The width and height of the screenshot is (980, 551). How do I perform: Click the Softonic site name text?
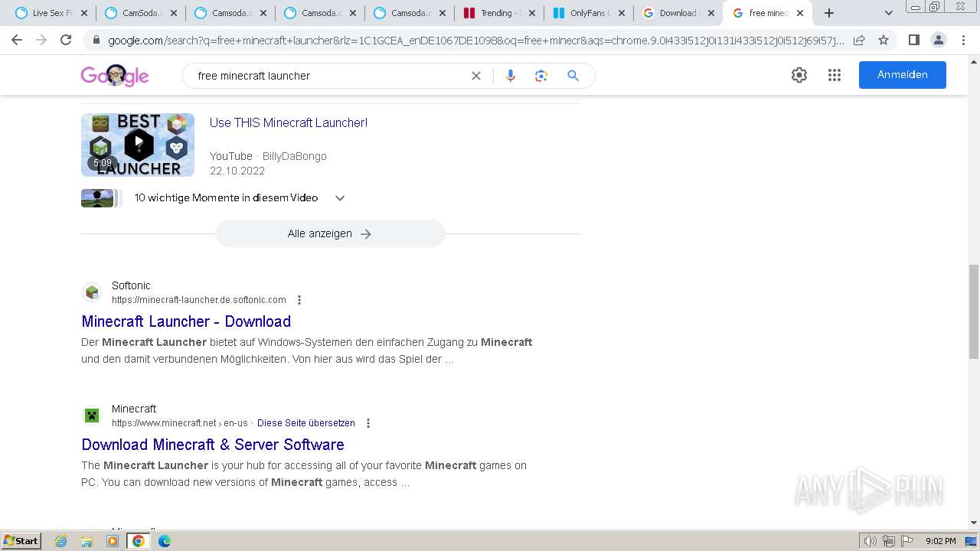click(x=131, y=285)
